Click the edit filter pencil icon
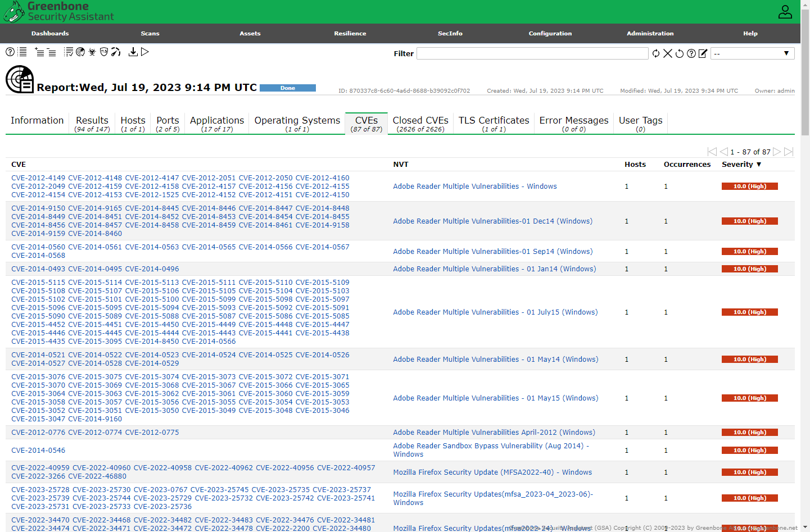The width and height of the screenshot is (810, 532). (x=703, y=53)
